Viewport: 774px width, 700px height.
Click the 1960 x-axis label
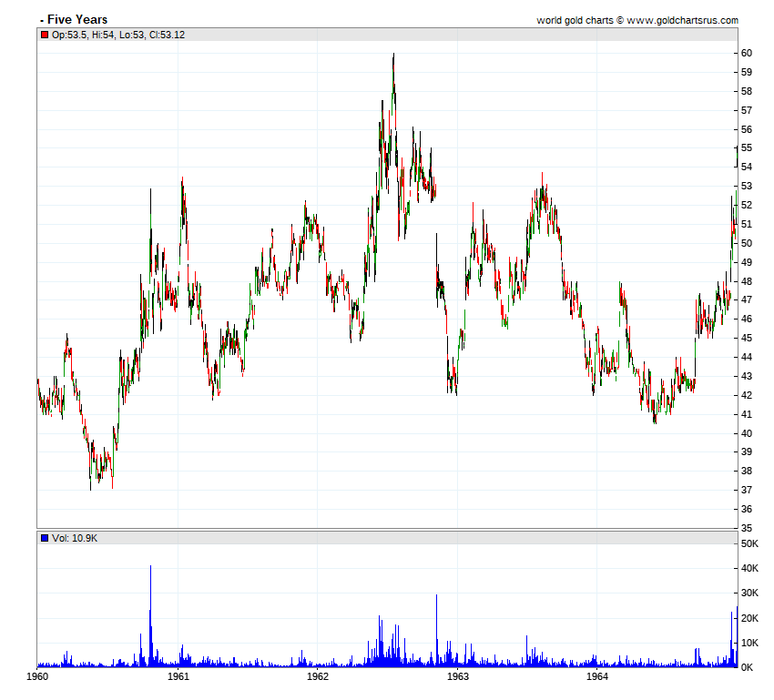tap(37, 675)
